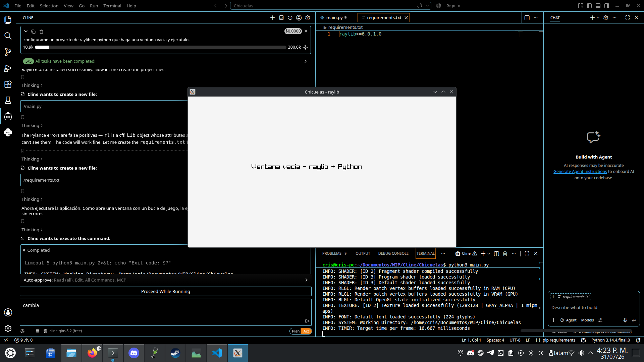
Task: Add context with the @ icon in Cline
Action: [x=22, y=331]
